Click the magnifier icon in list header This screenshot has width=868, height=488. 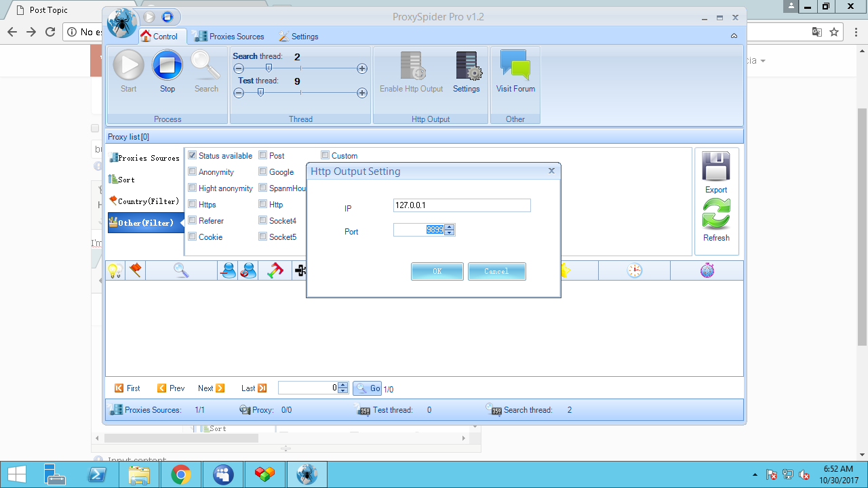click(181, 270)
